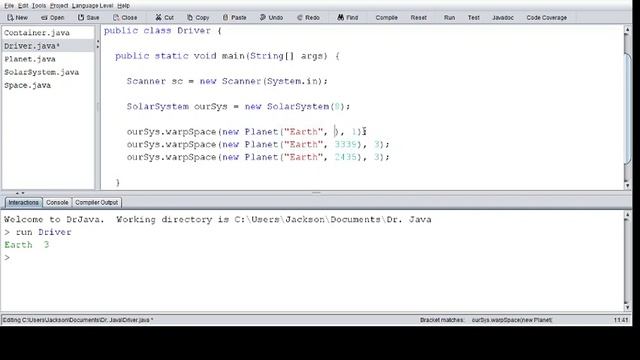Click the empty interactions prompt line
The width and height of the screenshot is (640, 360).
[7, 257]
